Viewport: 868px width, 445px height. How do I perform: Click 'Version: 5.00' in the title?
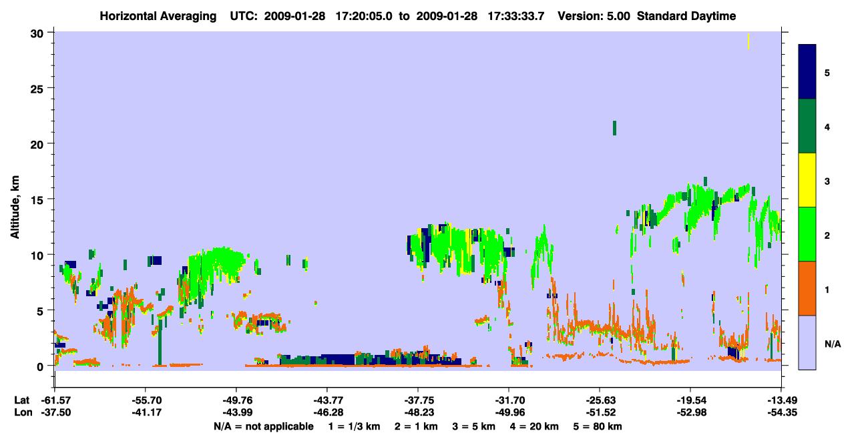(595, 17)
